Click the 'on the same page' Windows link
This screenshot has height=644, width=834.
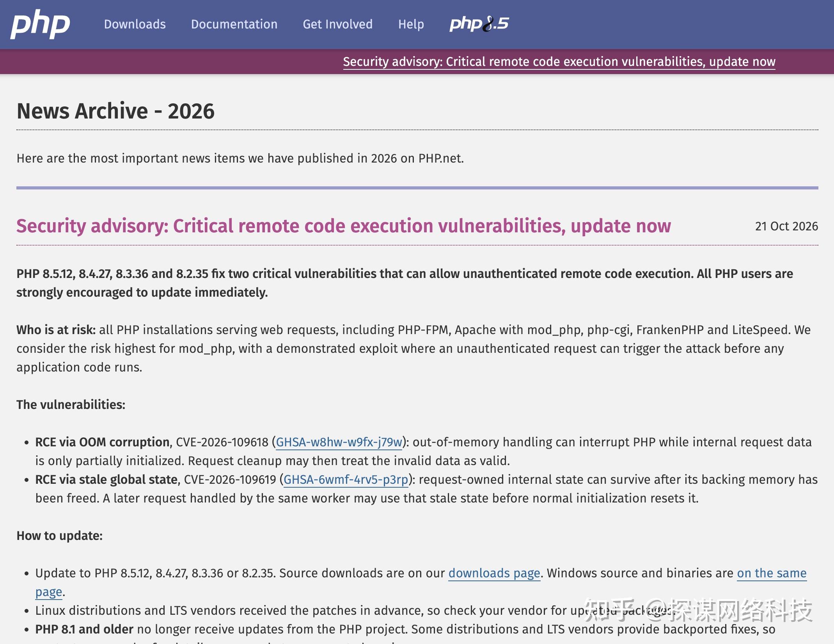[x=772, y=573]
